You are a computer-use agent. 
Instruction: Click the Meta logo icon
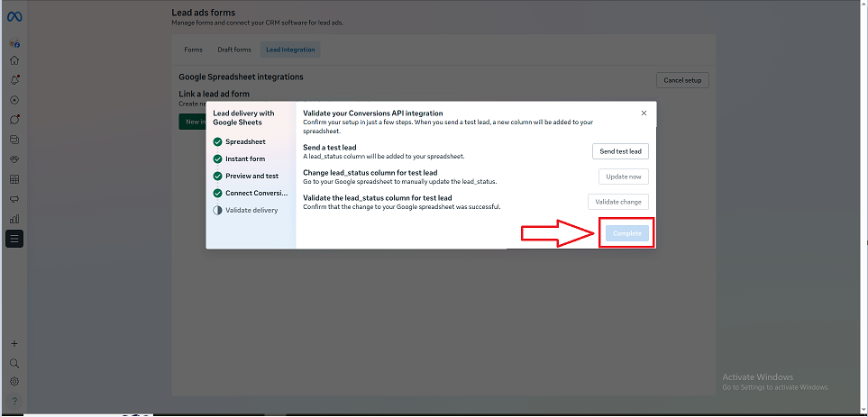coord(14,19)
